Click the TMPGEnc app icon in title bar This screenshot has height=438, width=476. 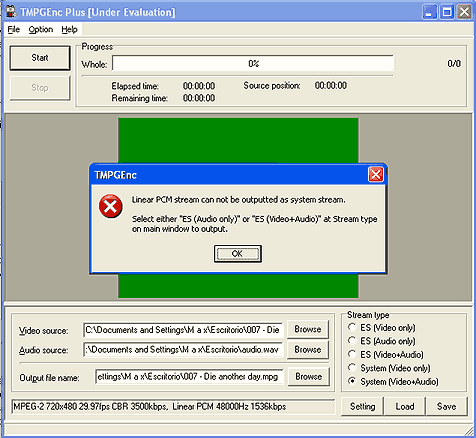[x=11, y=11]
